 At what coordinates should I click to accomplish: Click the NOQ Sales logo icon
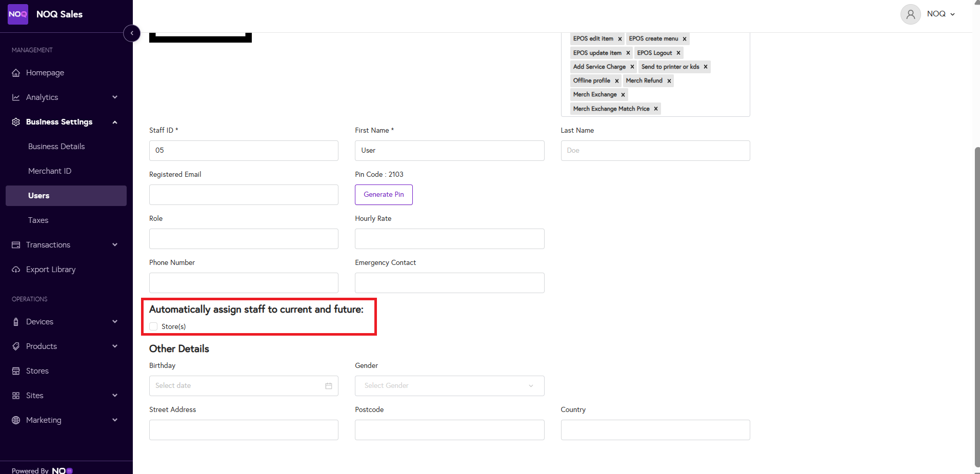(18, 14)
